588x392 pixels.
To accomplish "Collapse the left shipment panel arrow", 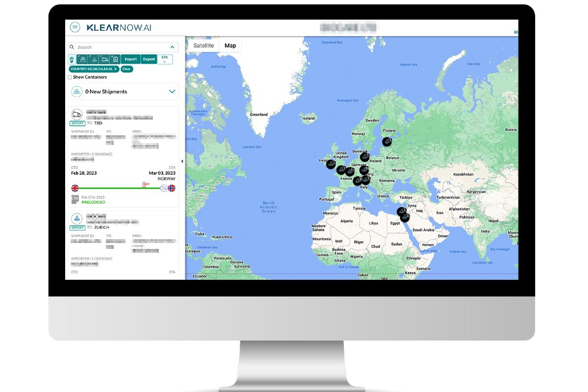I will 182,161.
